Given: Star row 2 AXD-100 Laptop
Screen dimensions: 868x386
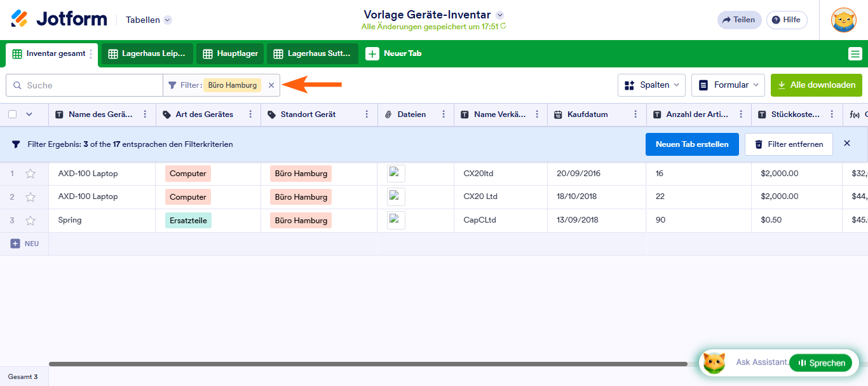Looking at the screenshot, I should pos(30,197).
